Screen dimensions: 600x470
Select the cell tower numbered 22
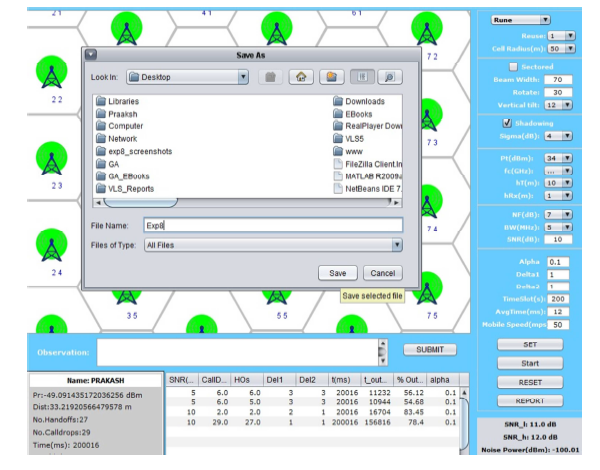[x=52, y=74]
